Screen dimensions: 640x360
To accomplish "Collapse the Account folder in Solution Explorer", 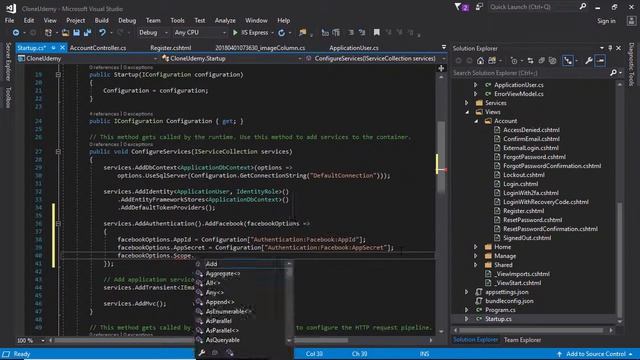I will coord(476,121).
